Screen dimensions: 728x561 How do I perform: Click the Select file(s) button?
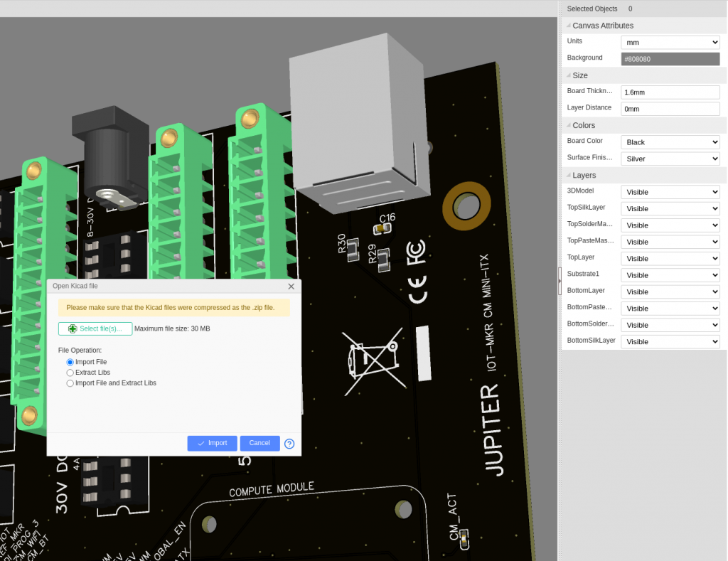click(95, 328)
